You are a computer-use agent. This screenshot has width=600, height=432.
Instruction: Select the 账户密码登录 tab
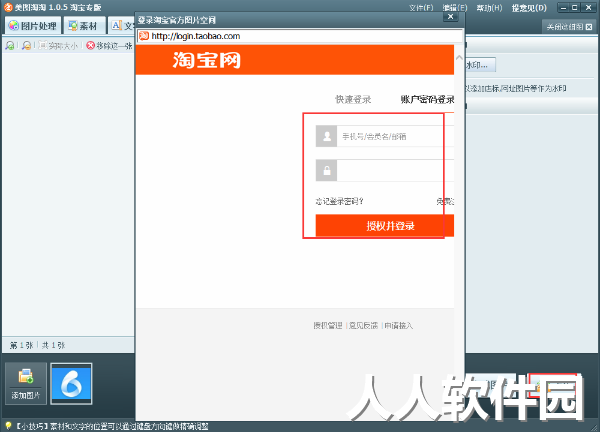pos(427,99)
